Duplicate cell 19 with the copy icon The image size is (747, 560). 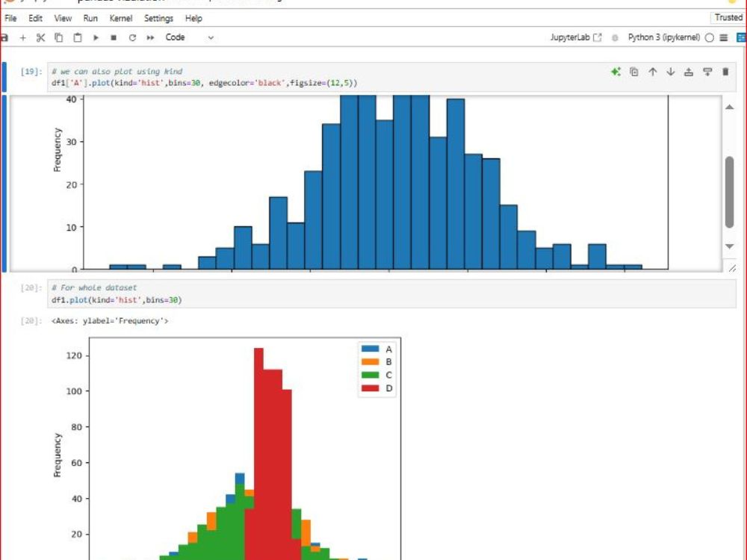633,72
